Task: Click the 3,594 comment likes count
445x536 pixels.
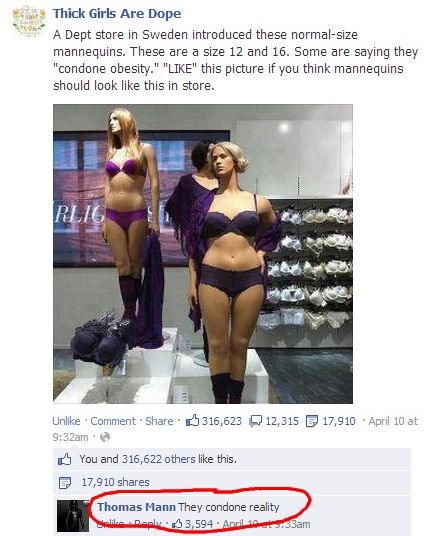Action: [199, 524]
